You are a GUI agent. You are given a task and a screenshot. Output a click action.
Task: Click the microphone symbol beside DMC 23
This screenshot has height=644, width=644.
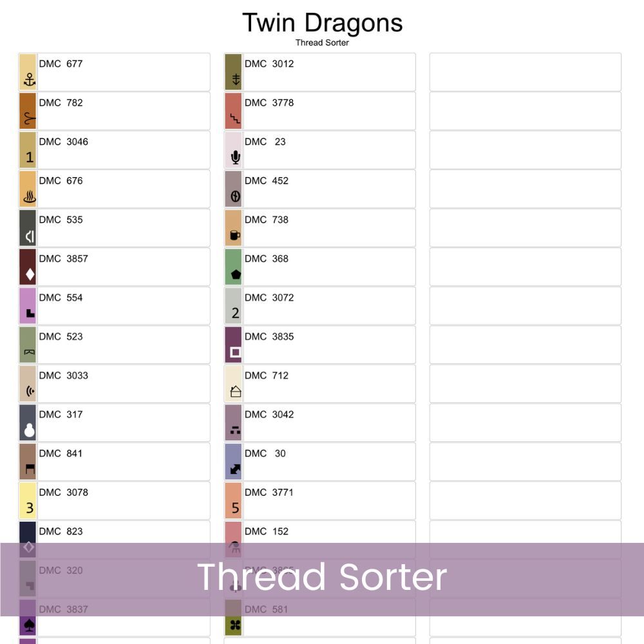pyautogui.click(x=235, y=157)
